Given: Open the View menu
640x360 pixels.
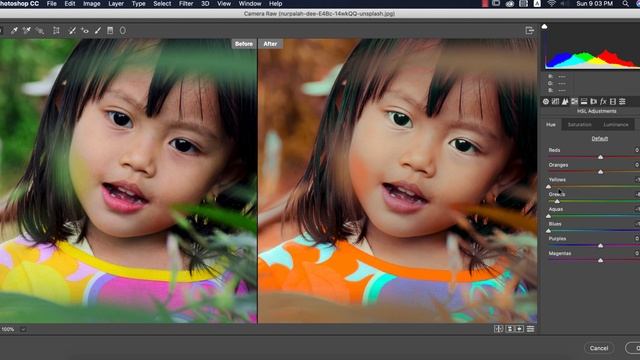Looking at the screenshot, I should (224, 4).
